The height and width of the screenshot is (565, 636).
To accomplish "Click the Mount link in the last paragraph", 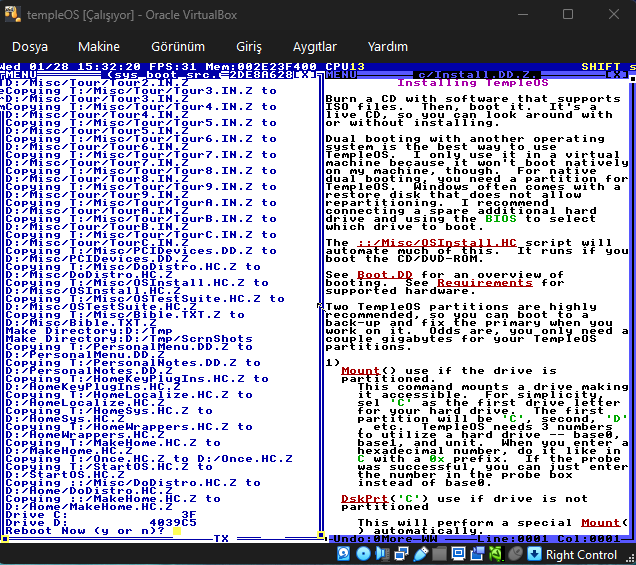I will pos(601,523).
